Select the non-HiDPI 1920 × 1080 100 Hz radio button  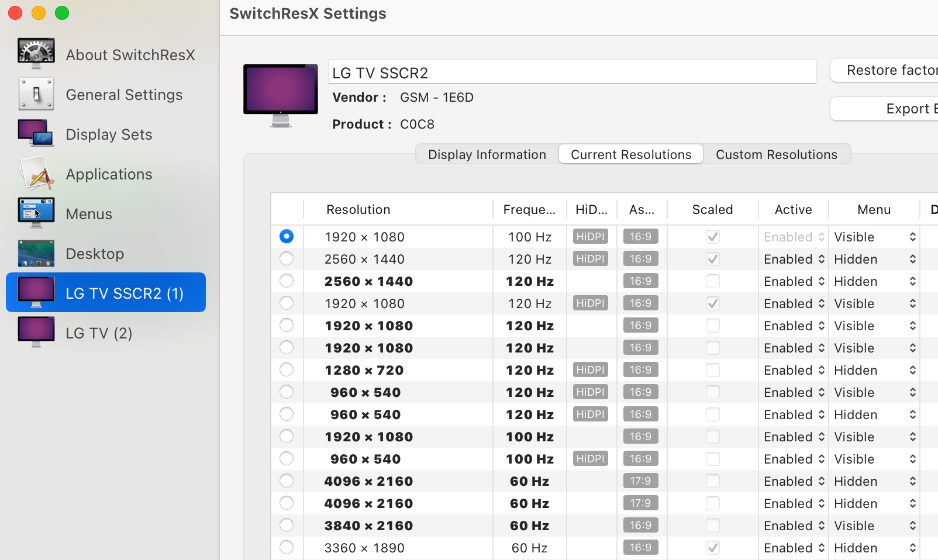(x=287, y=436)
